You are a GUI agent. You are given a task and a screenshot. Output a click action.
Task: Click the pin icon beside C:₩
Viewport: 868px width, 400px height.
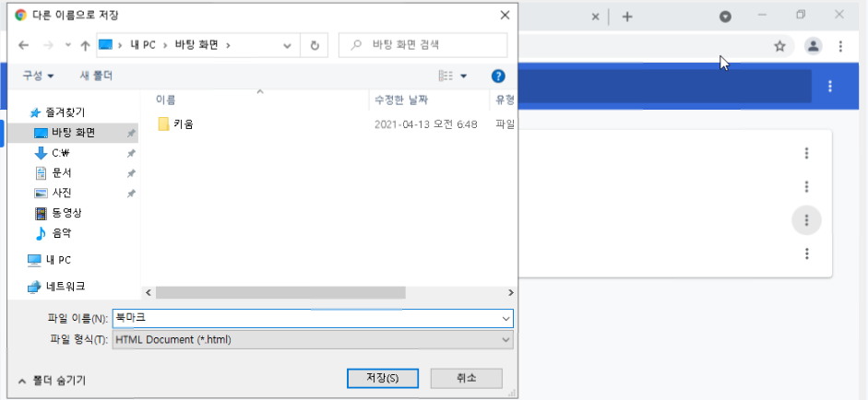tap(131, 153)
